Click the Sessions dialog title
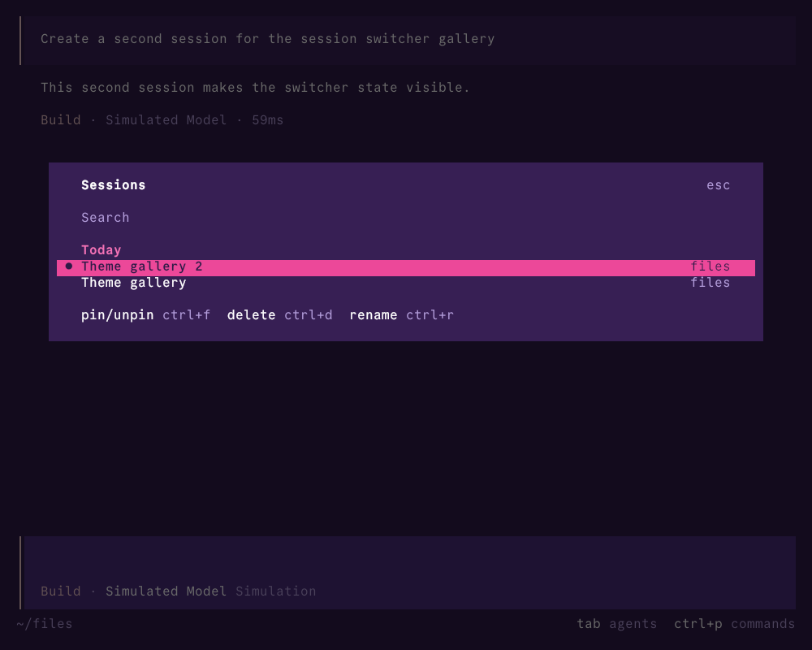This screenshot has width=812, height=650. tap(114, 185)
